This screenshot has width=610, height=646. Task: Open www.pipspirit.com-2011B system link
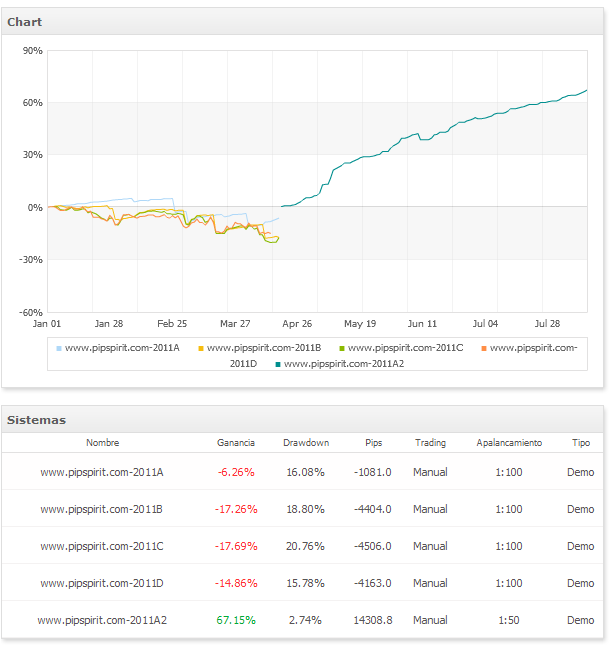click(101, 509)
